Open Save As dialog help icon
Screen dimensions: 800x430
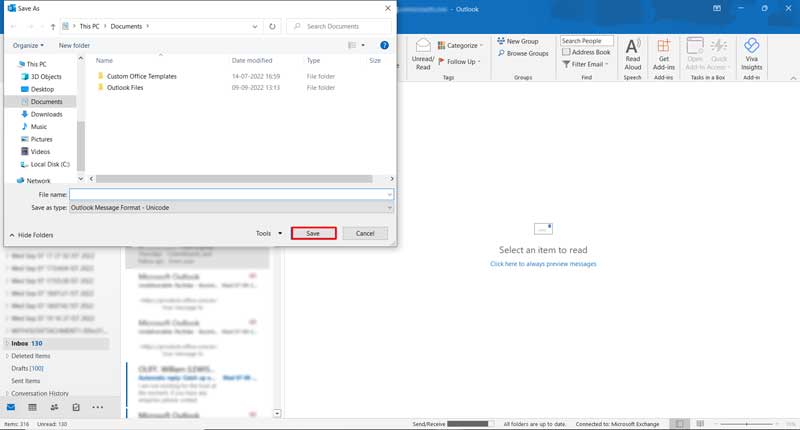pyautogui.click(x=384, y=45)
